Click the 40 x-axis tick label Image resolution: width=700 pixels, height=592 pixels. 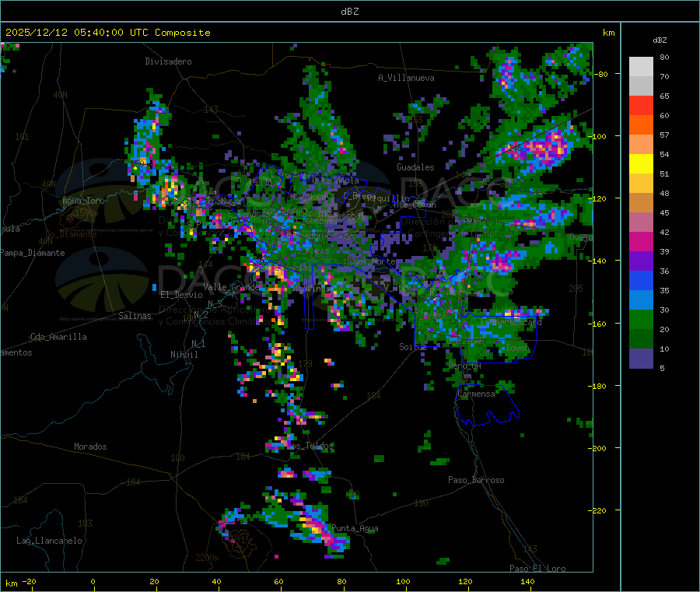click(x=216, y=581)
